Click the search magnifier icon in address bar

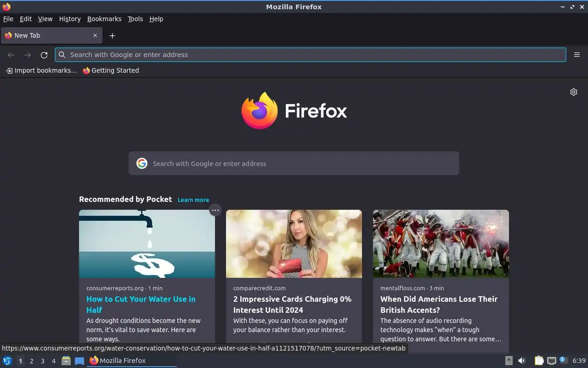(62, 55)
